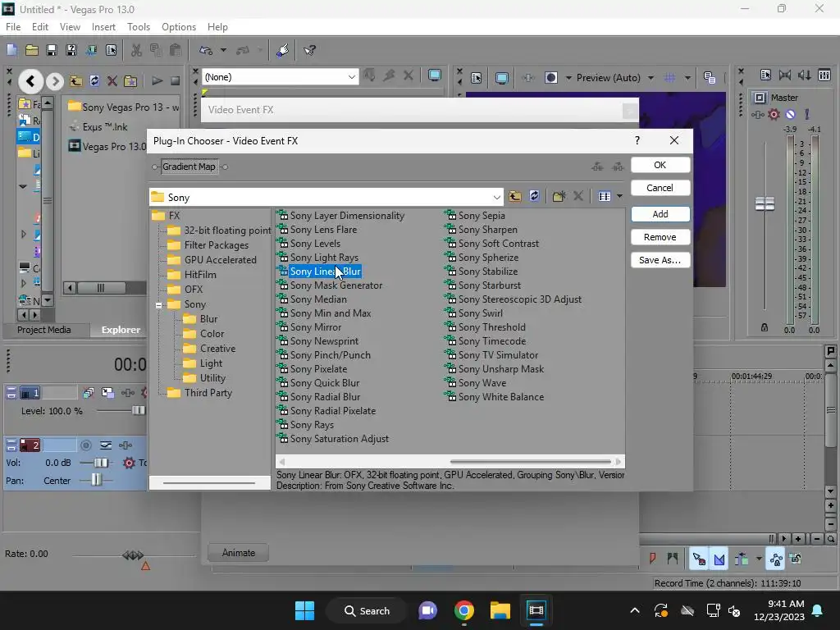Click the track 2 FX gear icon
The width and height of the screenshot is (840, 630).
[x=129, y=463]
